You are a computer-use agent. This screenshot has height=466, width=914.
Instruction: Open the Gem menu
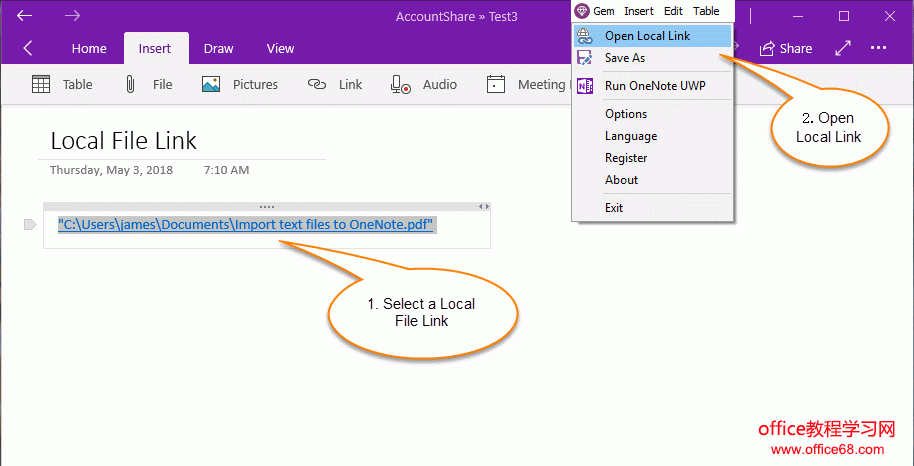click(x=604, y=10)
